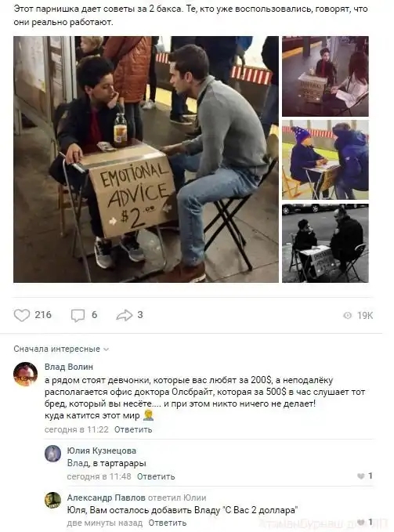394x532 pixels.
Task: Open Юлия Кузнецова's avatar picture
Action: pos(53,454)
